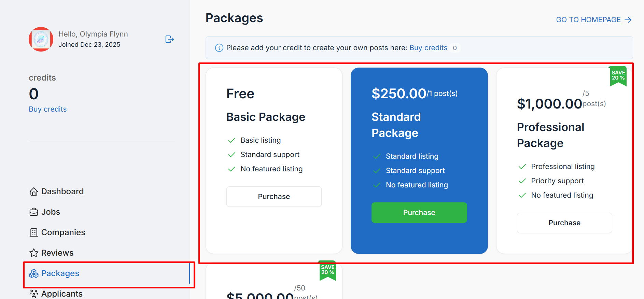644x299 pixels.
Task: Click the Packages boxes icon
Action: [x=34, y=273]
